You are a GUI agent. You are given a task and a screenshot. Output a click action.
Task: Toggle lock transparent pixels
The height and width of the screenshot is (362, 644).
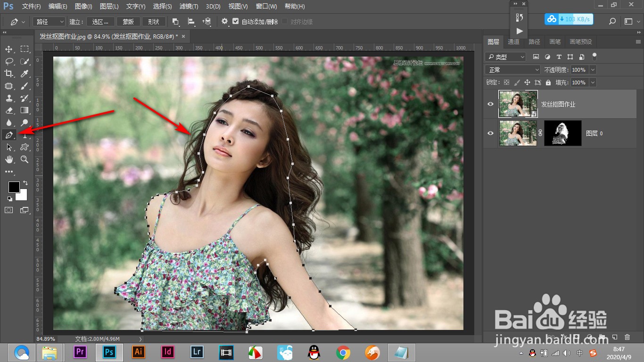[507, 82]
